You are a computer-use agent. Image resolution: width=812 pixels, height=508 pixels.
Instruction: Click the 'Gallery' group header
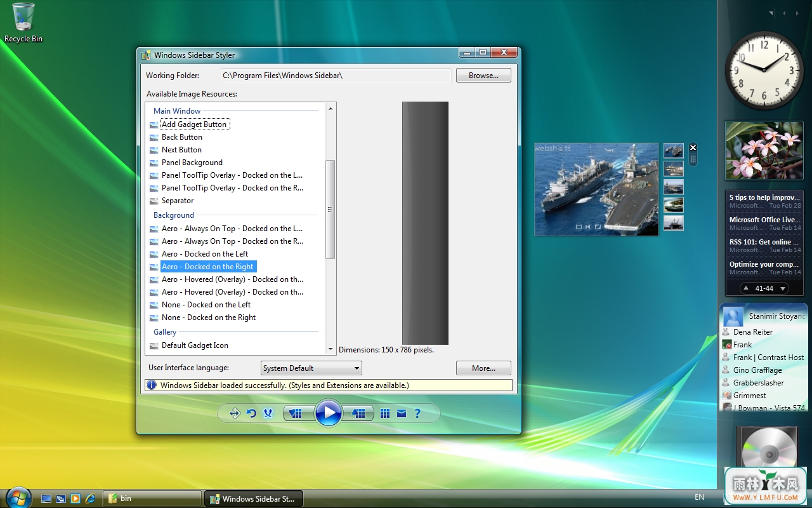click(x=165, y=332)
